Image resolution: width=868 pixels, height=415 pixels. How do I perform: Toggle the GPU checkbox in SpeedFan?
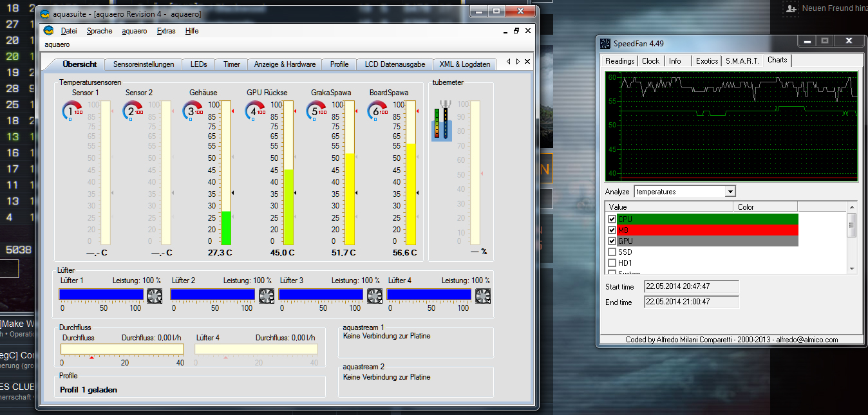pos(612,241)
